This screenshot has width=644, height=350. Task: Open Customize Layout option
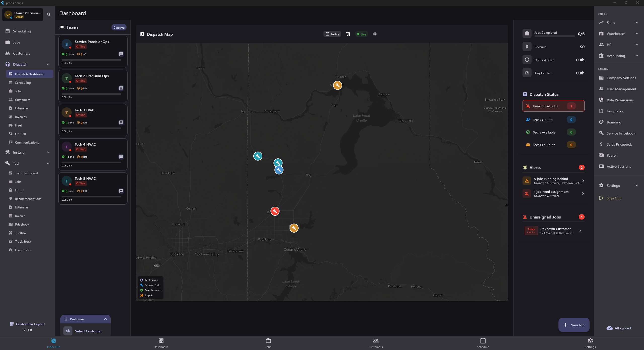click(27, 324)
